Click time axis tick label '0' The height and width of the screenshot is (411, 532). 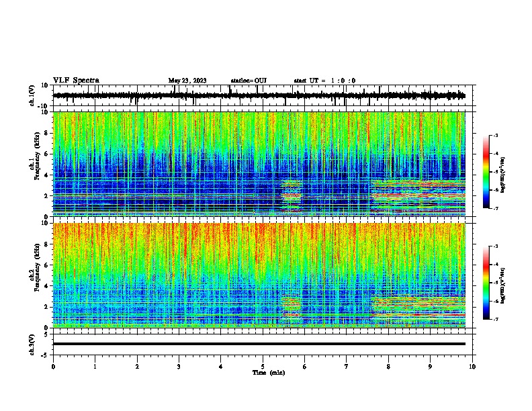pos(53,367)
